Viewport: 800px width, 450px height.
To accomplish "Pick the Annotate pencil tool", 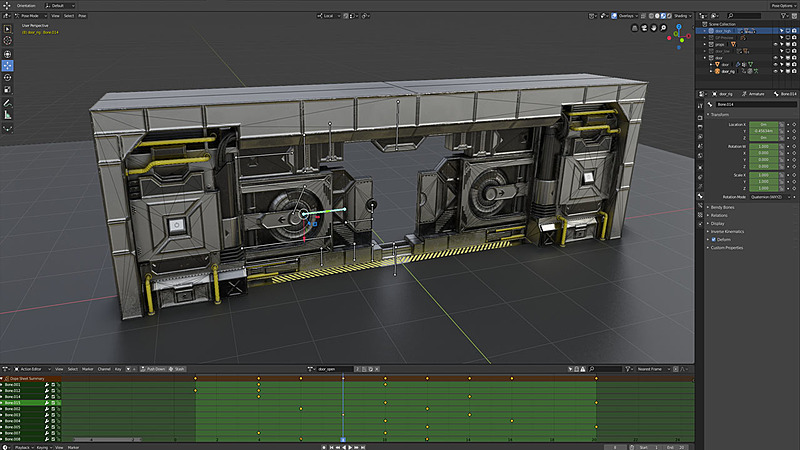I will (x=8, y=103).
